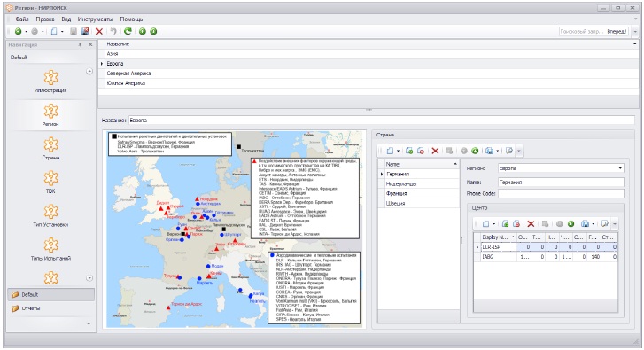Image resolution: width=644 pixels, height=350 pixels.
Task: Click the export icon in Центр toolbar
Action: (x=585, y=224)
